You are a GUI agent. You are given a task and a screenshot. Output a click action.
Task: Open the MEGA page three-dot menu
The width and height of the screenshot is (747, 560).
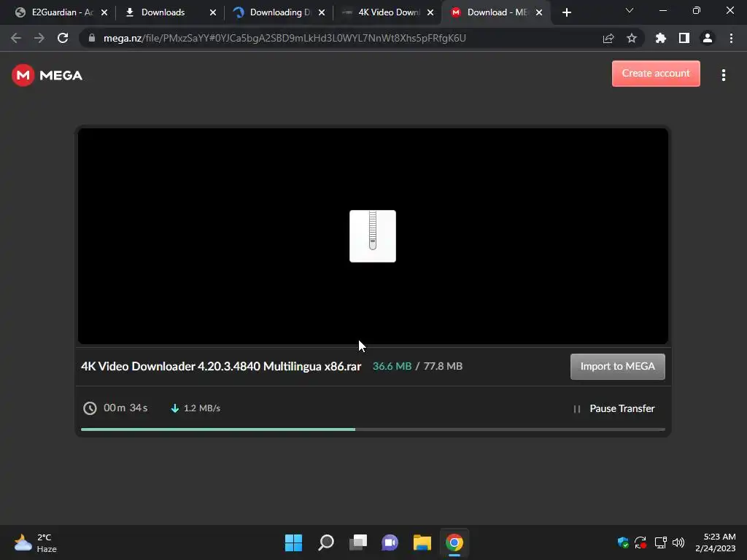tap(723, 75)
